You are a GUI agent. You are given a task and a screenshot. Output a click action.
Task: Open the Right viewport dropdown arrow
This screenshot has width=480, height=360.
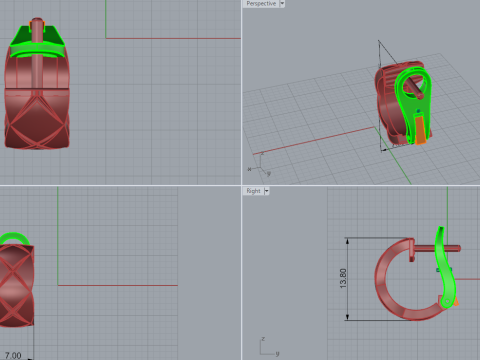pos(266,191)
